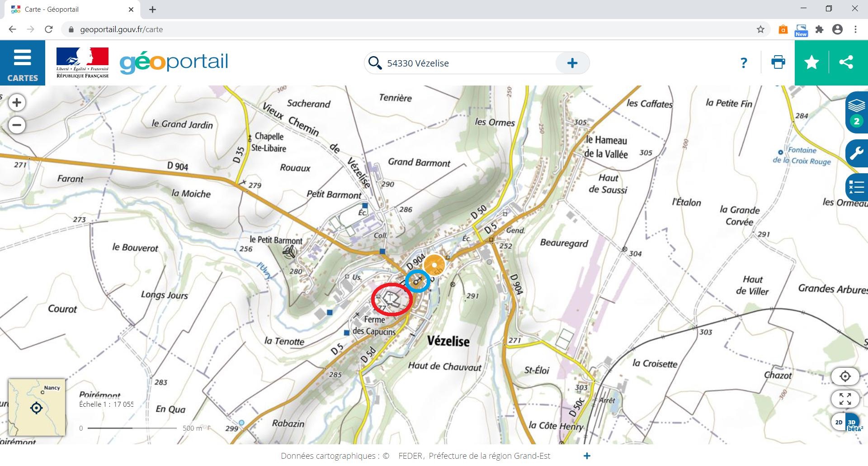
Task: Center map on my location
Action: pos(845,376)
